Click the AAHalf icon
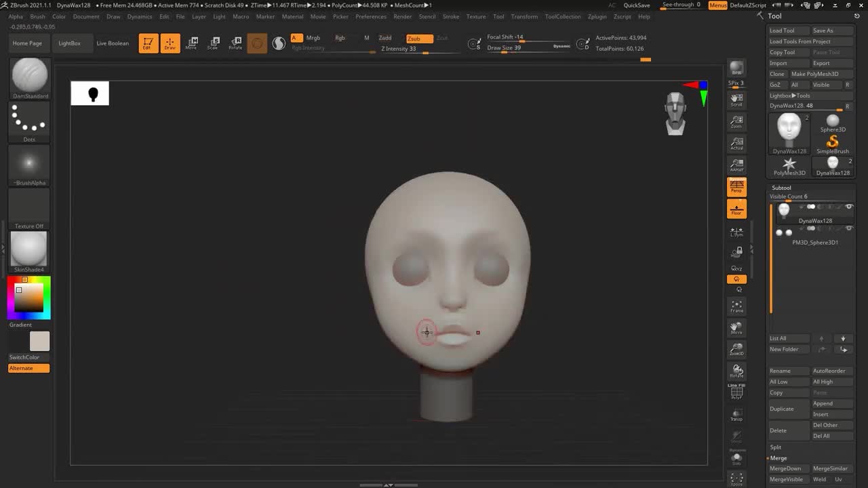 click(736, 165)
